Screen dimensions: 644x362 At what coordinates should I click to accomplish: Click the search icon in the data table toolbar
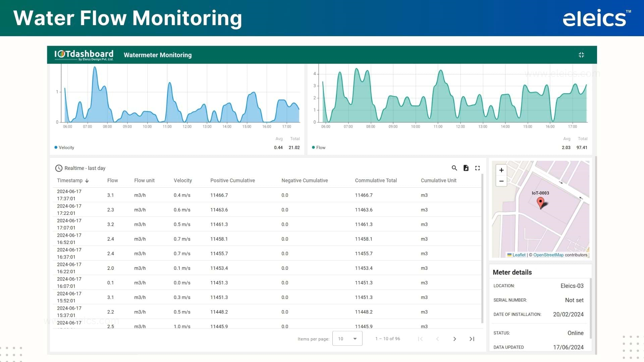pos(454,168)
